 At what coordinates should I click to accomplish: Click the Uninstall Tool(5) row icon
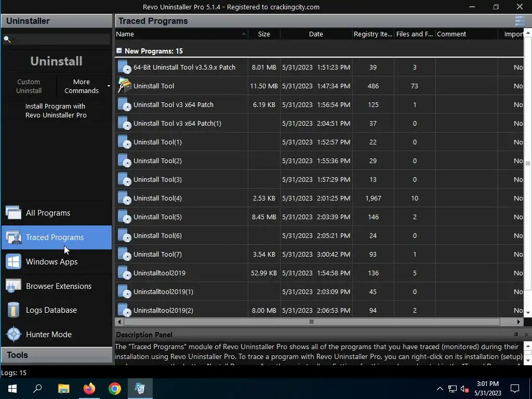coord(124,217)
